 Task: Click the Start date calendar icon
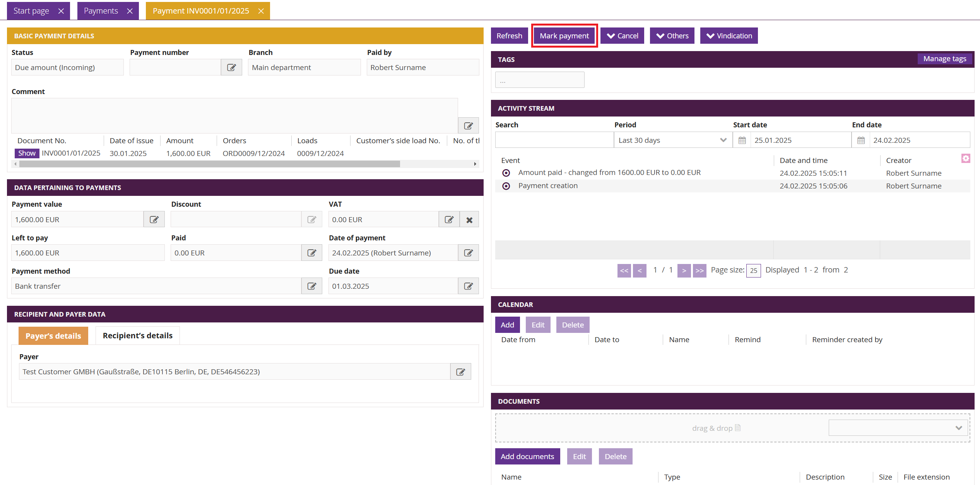point(742,140)
